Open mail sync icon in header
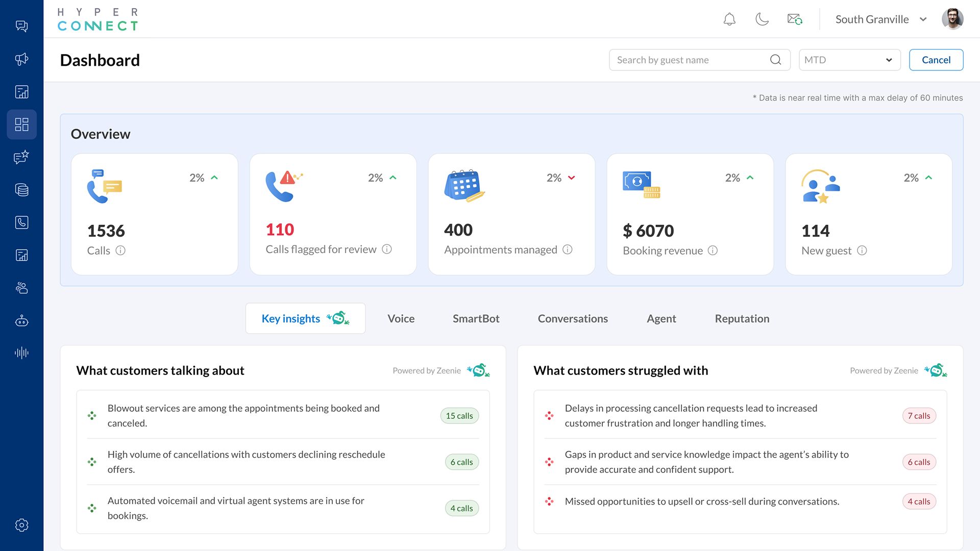This screenshot has height=551, width=980. coord(795,19)
